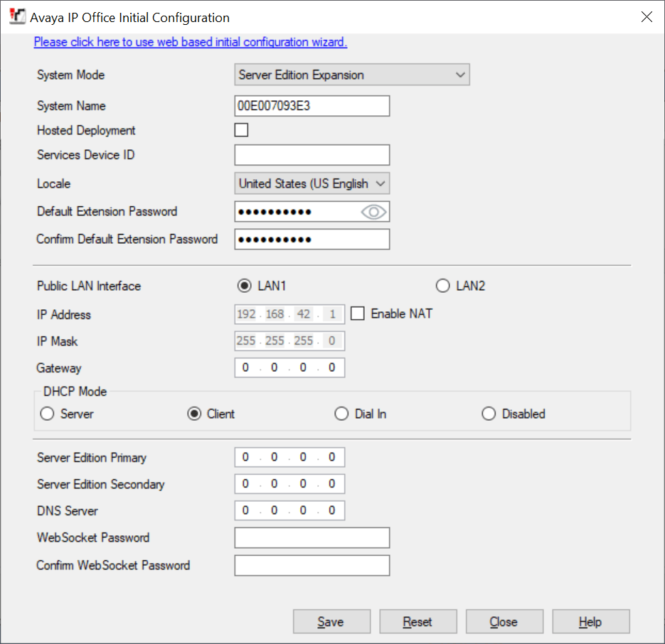Focus the Confirm WebSocket Password field
Viewport: 665px width, 644px height.
click(312, 566)
